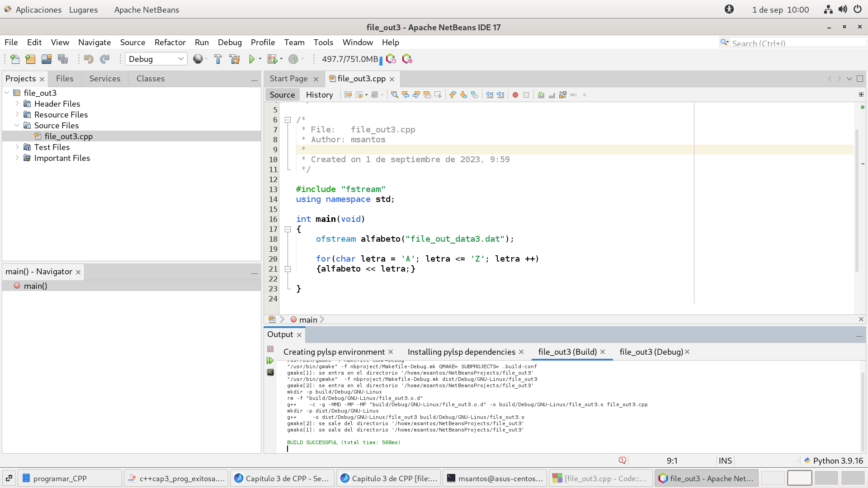The width and height of the screenshot is (868, 488).
Task: Toggle the Source view button
Action: pos(282,95)
